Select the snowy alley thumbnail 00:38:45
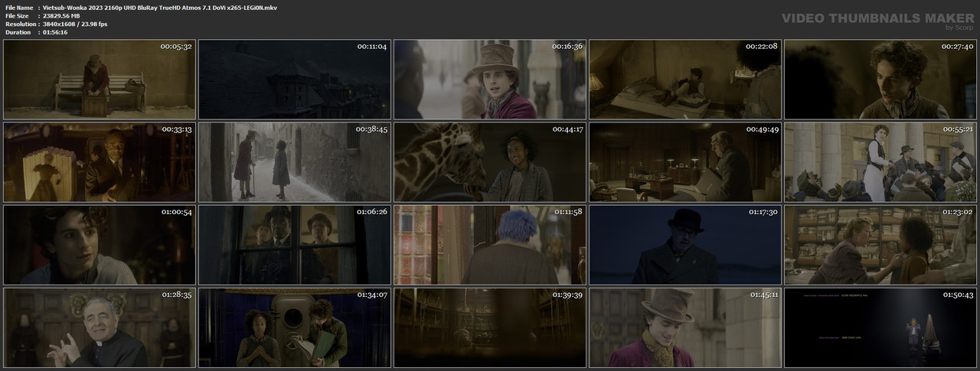 coord(295,162)
